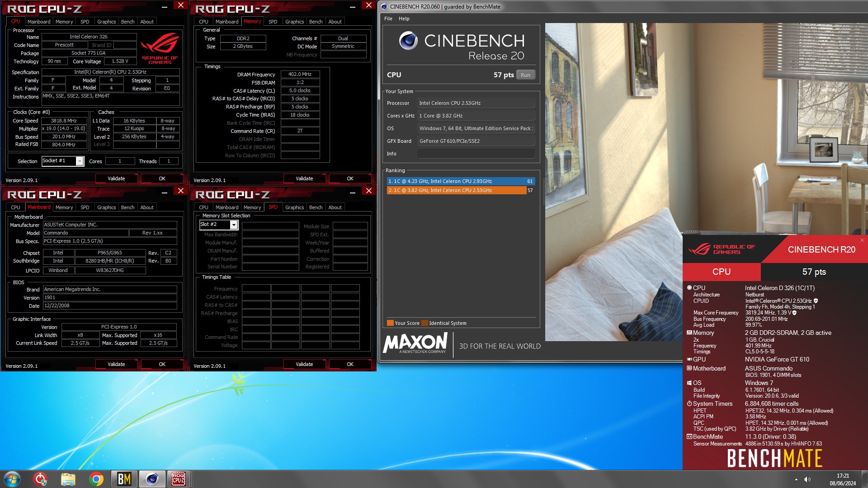This screenshot has width=868, height=488.
Task: Click Cinebench title bar sphere icon
Action: pos(384,6)
